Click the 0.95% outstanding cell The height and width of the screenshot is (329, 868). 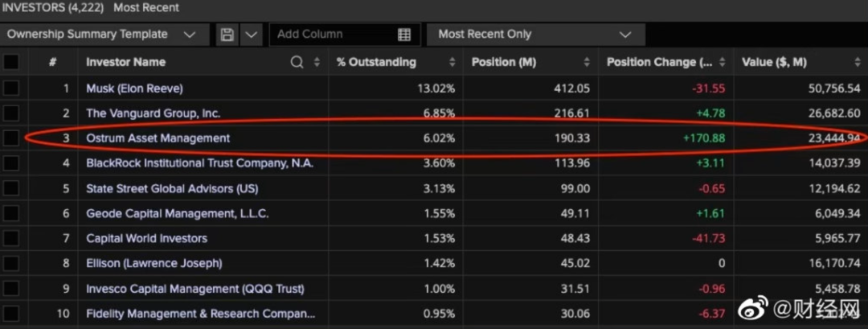(439, 314)
